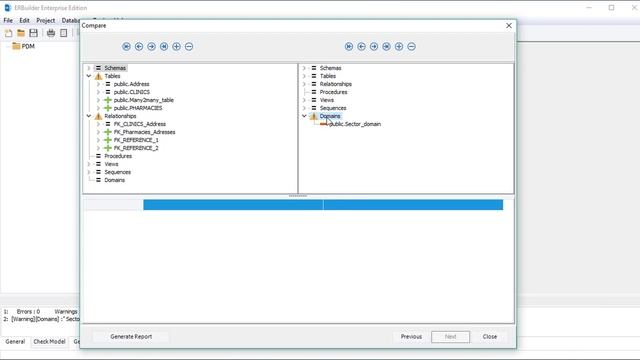Click previous arrow icon in right compare toolbar
640x360 pixels.
[361, 47]
